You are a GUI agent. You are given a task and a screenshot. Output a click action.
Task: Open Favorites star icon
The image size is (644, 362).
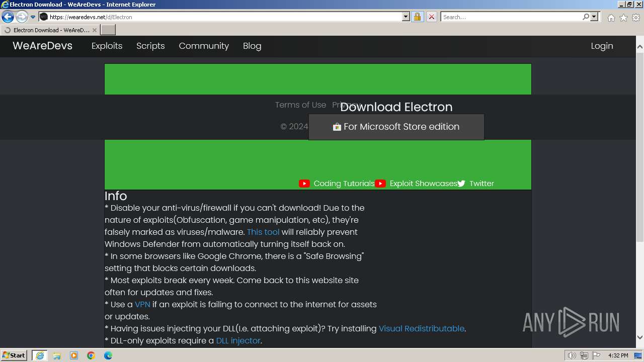623,18
